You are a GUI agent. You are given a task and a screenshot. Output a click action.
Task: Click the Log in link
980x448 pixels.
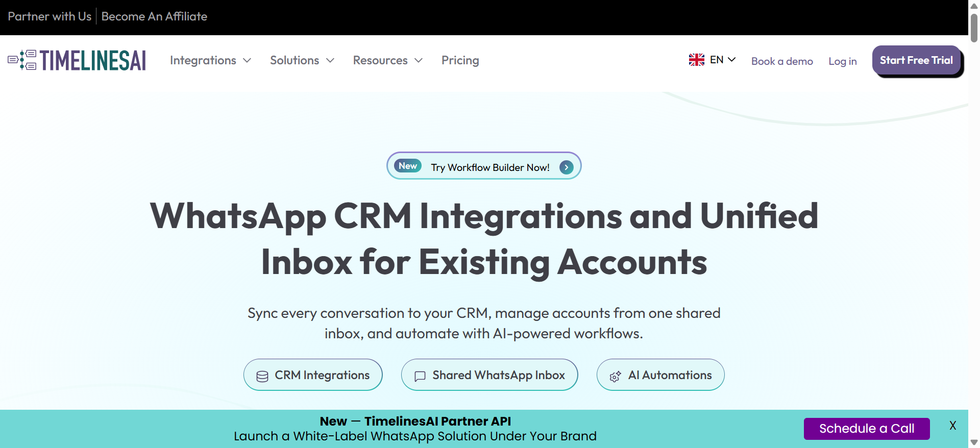point(843,61)
